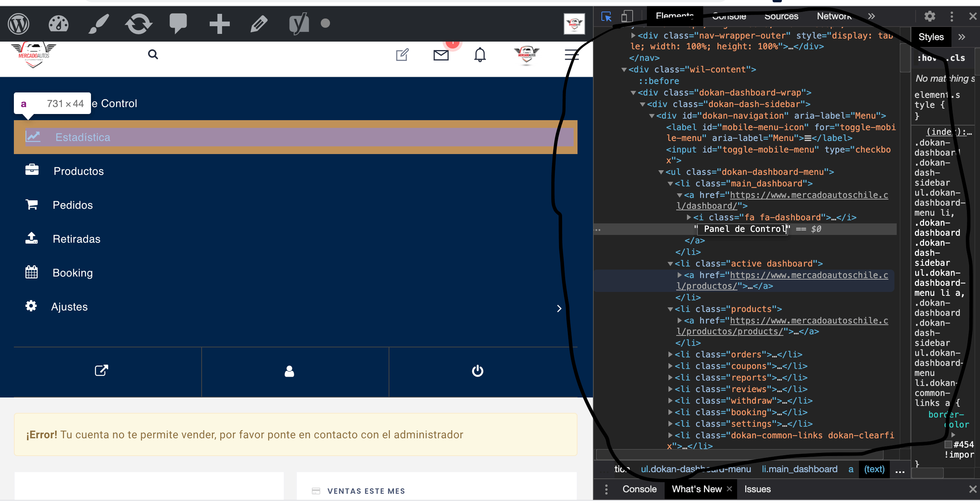Collapse the li main_dashboard node
Viewport: 980px width, 503px height.
coord(670,184)
